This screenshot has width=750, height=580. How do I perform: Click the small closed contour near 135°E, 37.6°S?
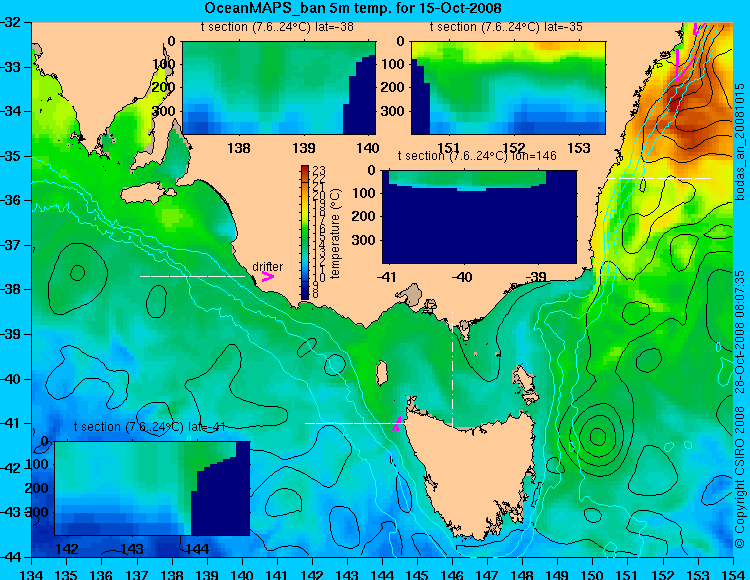(x=77, y=273)
